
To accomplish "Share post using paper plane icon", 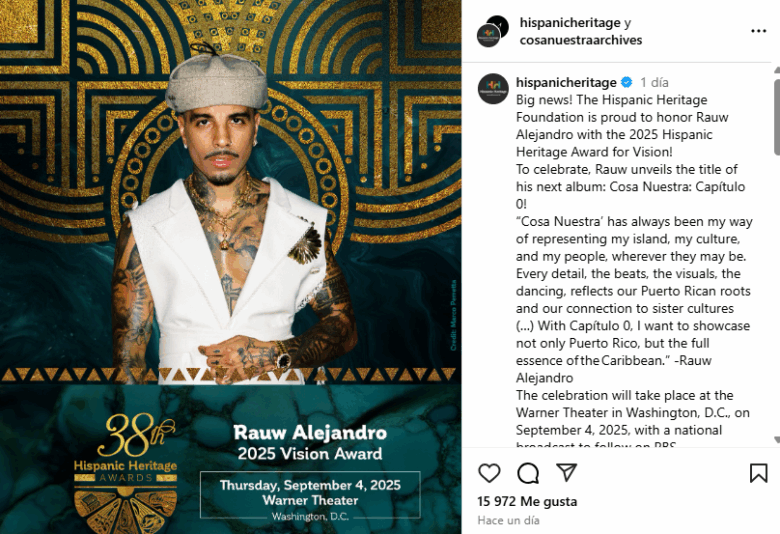I will [567, 472].
